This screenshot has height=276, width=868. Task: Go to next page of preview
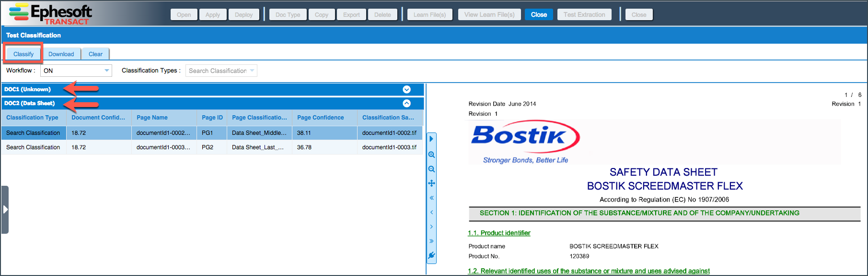coord(431,227)
